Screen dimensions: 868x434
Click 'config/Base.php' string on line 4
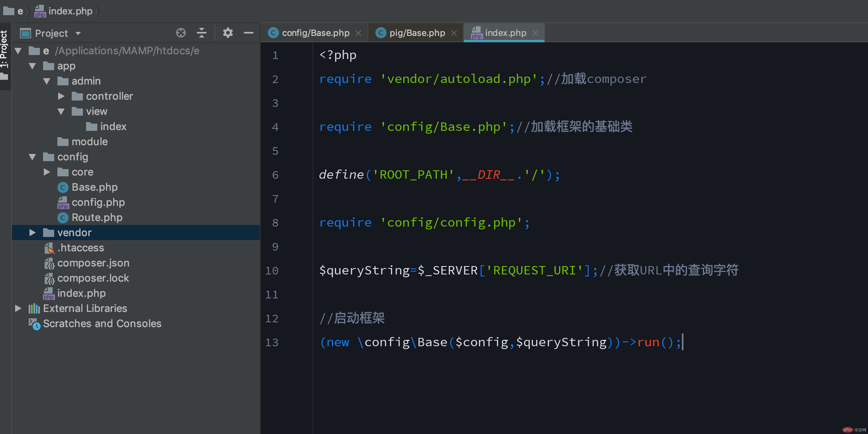(x=444, y=127)
